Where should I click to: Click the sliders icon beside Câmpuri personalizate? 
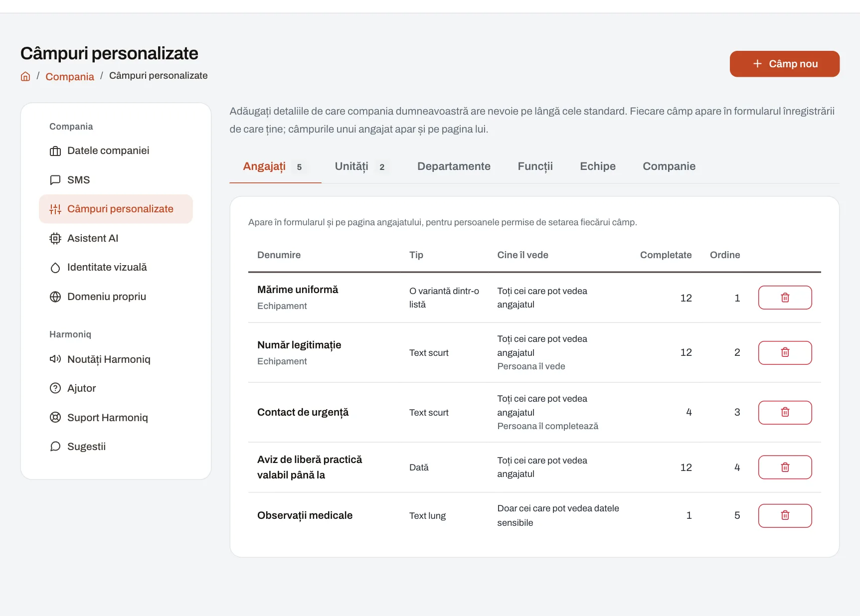point(55,209)
